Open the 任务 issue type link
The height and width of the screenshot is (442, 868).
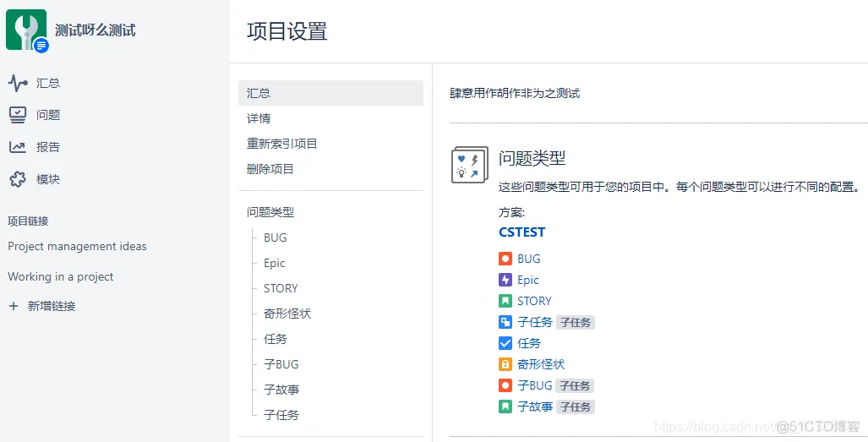point(529,343)
